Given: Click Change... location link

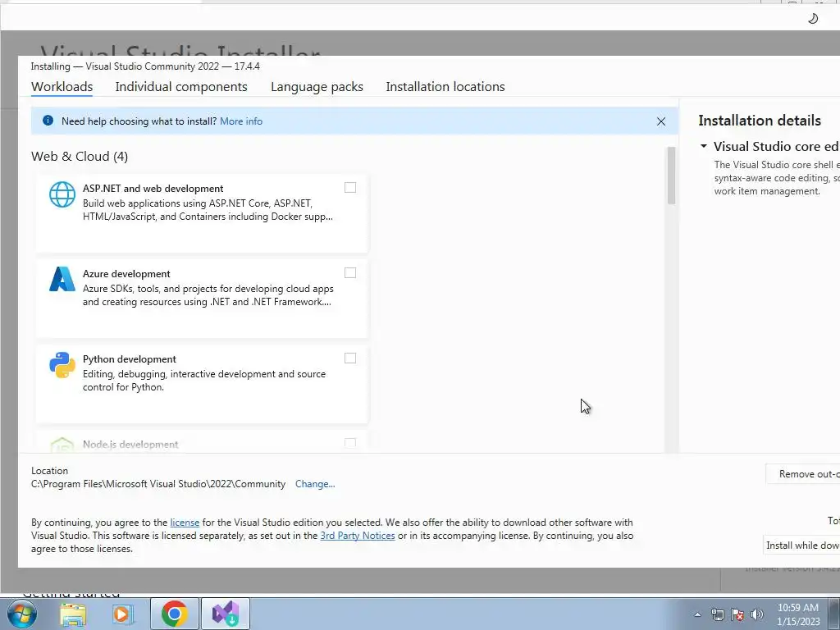Looking at the screenshot, I should (315, 484).
